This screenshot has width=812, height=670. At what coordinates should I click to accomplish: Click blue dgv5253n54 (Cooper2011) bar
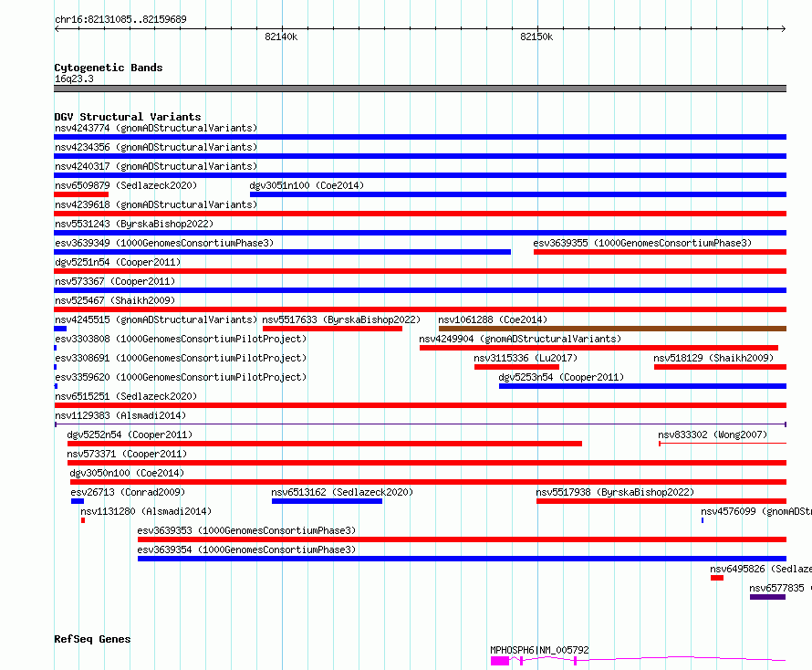coord(642,386)
